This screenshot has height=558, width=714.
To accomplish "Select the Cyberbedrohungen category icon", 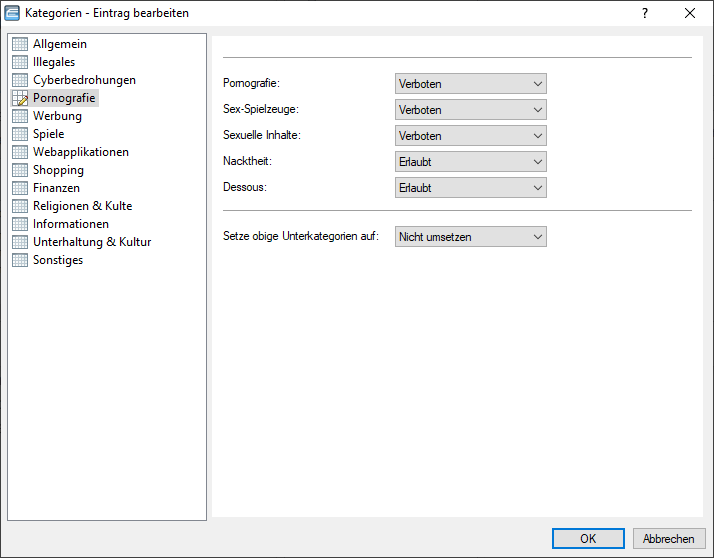I will point(20,80).
